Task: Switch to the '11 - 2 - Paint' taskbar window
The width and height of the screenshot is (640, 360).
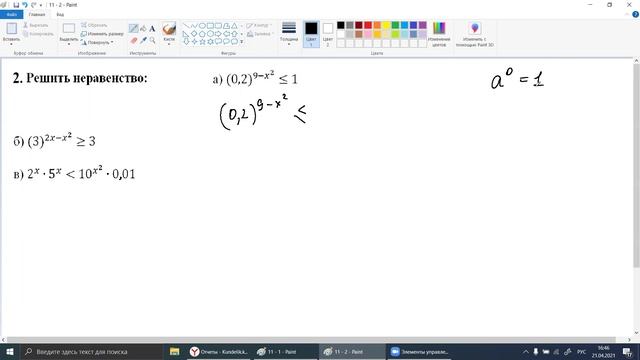Action: (x=352, y=352)
